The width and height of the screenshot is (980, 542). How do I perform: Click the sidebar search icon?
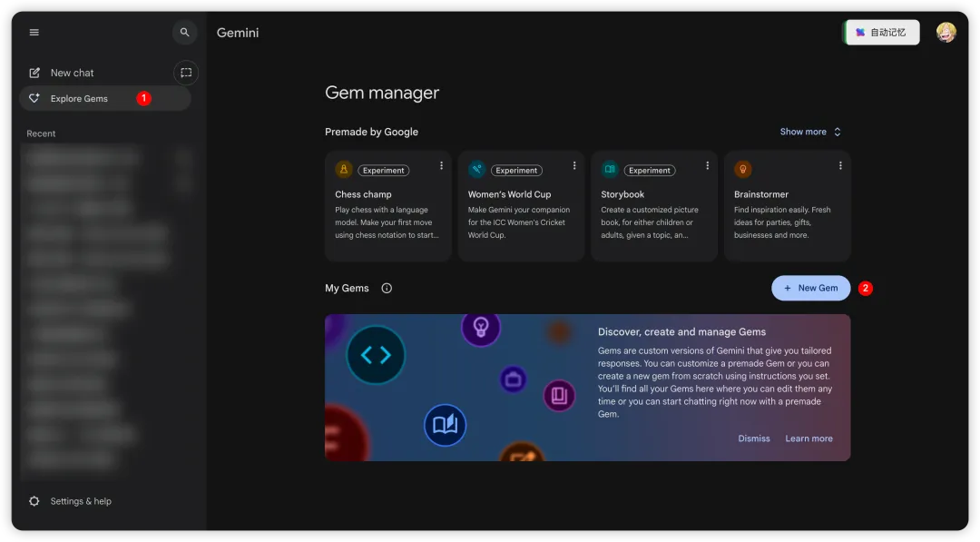(x=184, y=33)
